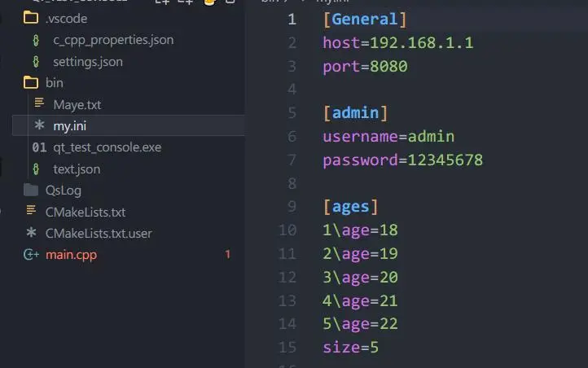588x368 pixels.
Task: Collapse the .vscode folder
Action: 65,18
